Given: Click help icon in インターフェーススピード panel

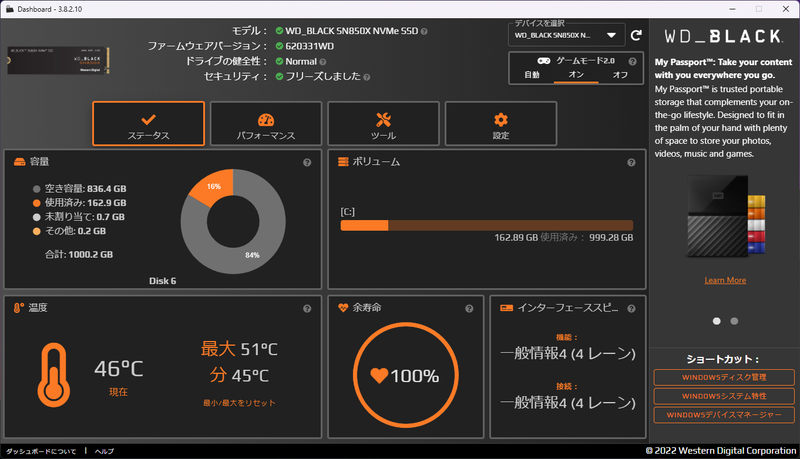Looking at the screenshot, I should click(x=631, y=308).
